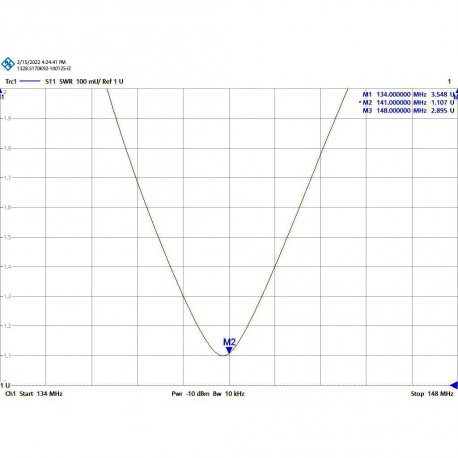Select the M3 148.000000 MHz marker row
458x458 pixels.
click(x=409, y=111)
